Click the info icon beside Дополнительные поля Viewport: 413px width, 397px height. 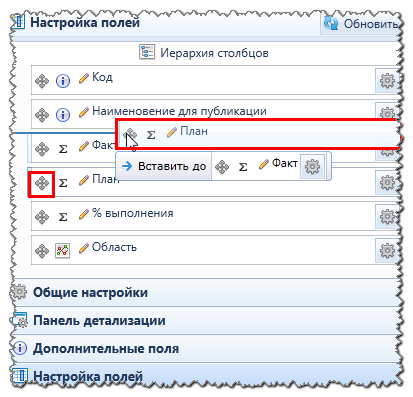(x=20, y=348)
